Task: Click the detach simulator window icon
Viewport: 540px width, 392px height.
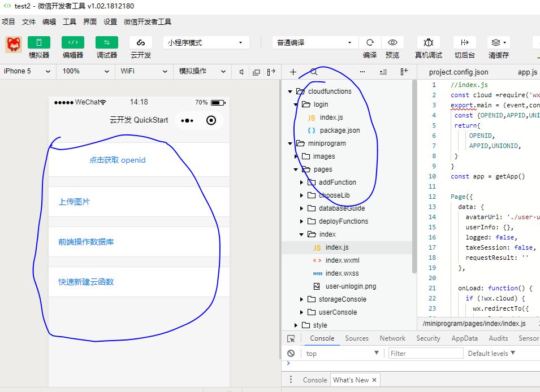Action: pos(256,72)
